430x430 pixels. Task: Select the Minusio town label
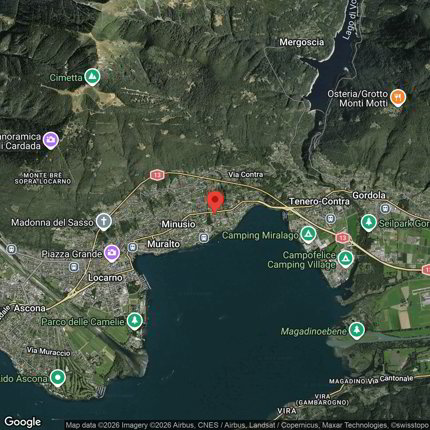click(178, 224)
